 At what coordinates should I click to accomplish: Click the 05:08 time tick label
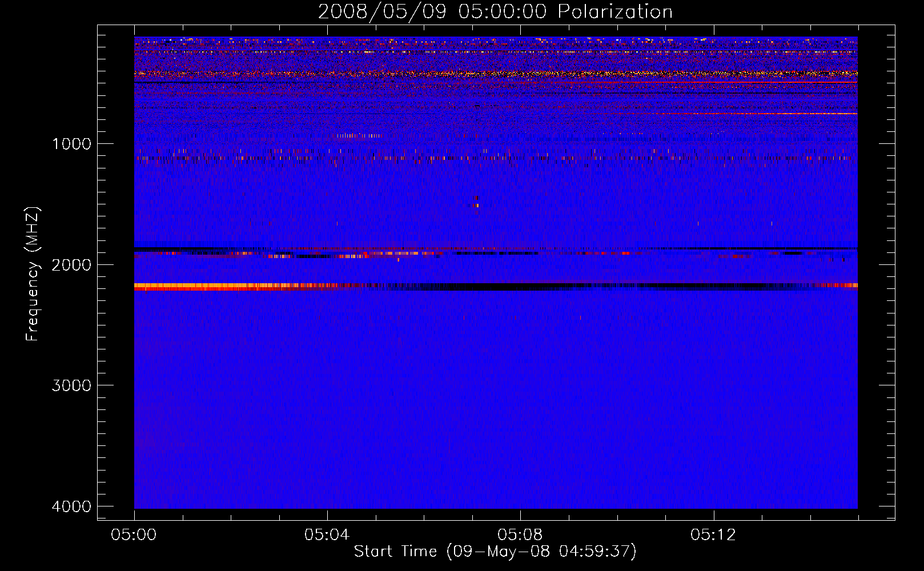click(x=520, y=535)
